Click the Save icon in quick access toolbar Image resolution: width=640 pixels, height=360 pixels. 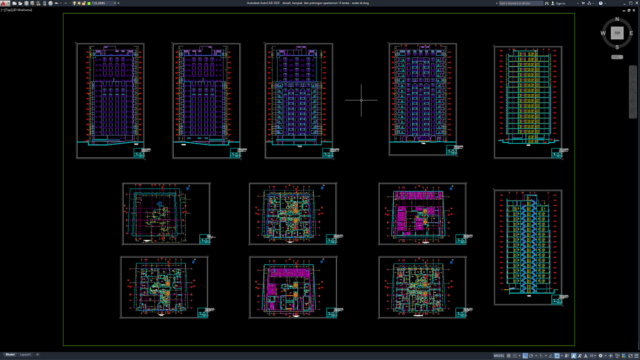point(27,3)
